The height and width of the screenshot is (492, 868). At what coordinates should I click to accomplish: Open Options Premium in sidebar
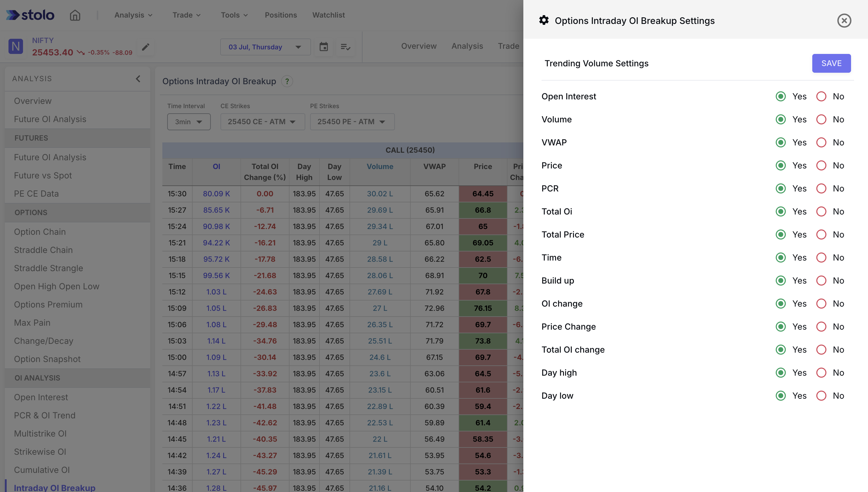point(48,304)
